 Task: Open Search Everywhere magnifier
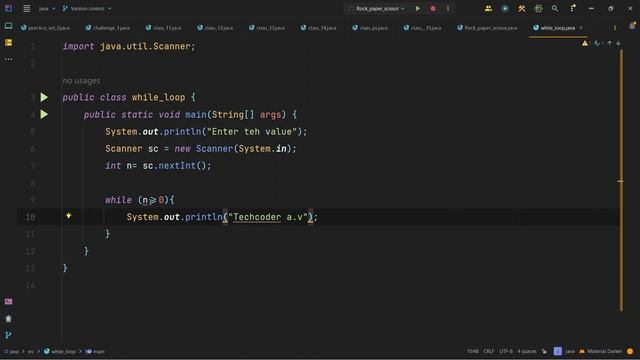pyautogui.click(x=555, y=8)
